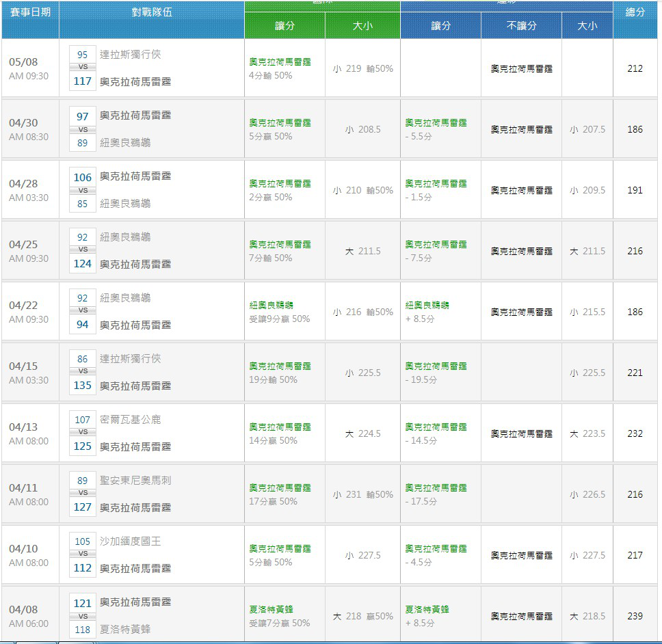
Task: Click the 97 score on 04/30
Action: pyautogui.click(x=82, y=116)
